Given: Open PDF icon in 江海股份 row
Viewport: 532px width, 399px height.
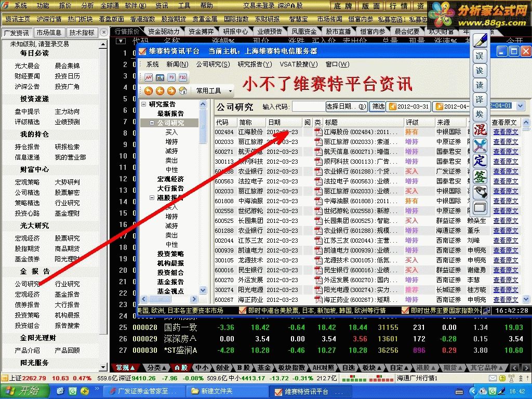Looking at the screenshot, I should (318, 131).
